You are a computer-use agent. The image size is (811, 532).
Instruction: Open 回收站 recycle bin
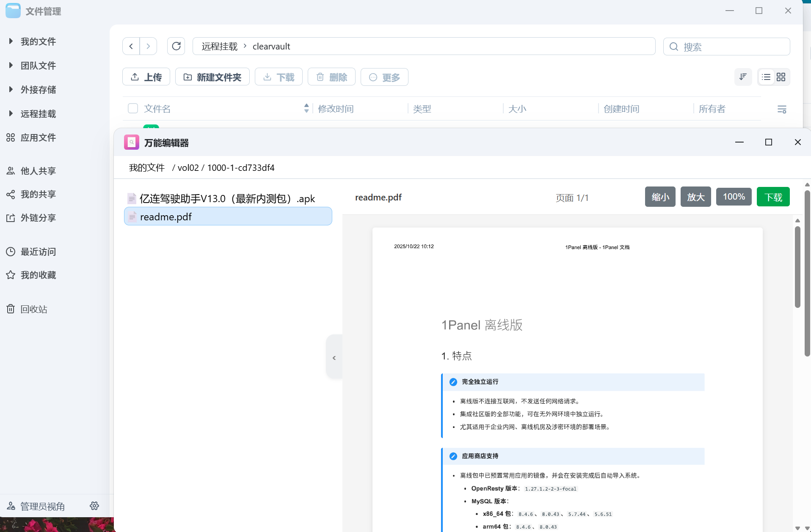34,309
